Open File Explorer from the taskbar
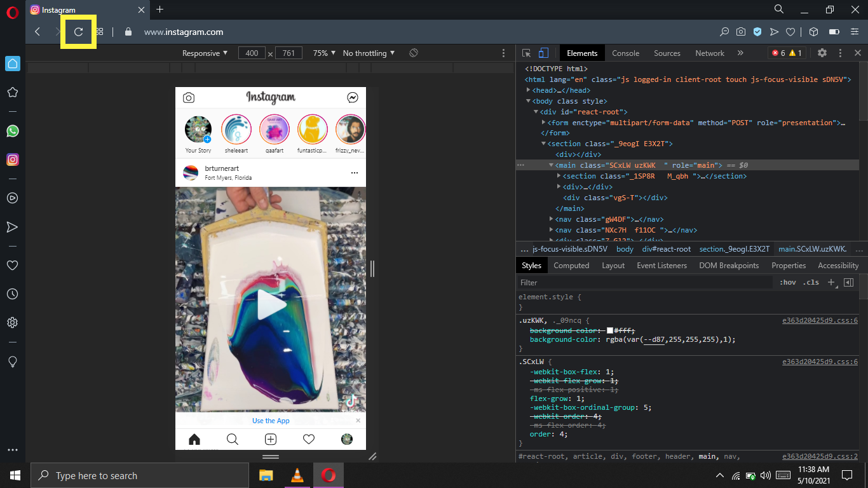 pos(266,475)
